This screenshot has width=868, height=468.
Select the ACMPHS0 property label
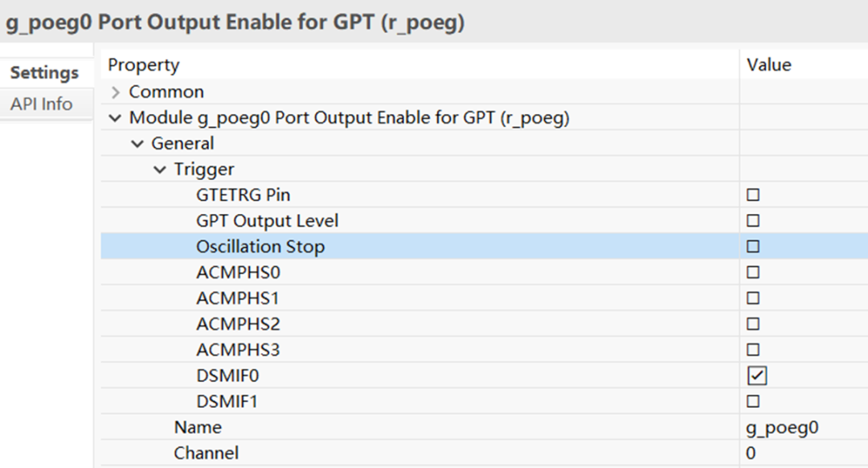pyautogui.click(x=238, y=273)
